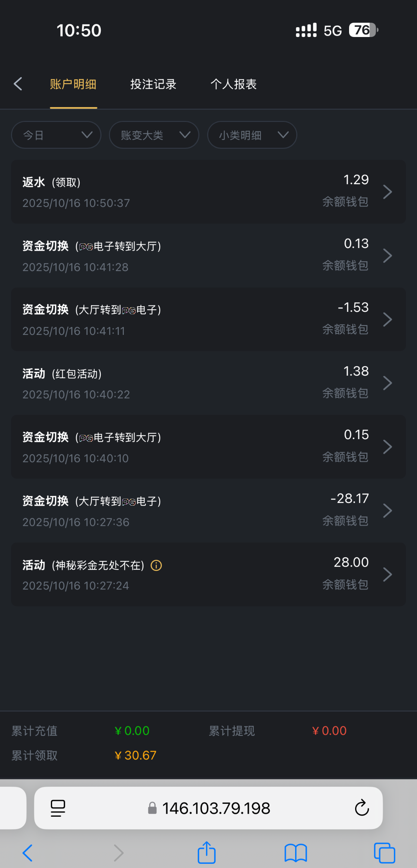
Task: Tap the Safari address bar URL
Action: [216, 808]
